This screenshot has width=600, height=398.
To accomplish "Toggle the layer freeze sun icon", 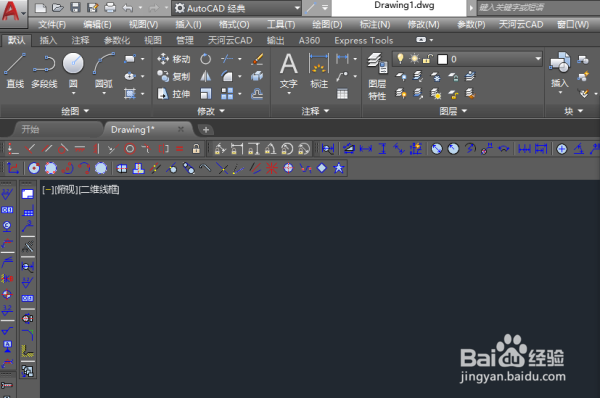I will [x=414, y=59].
